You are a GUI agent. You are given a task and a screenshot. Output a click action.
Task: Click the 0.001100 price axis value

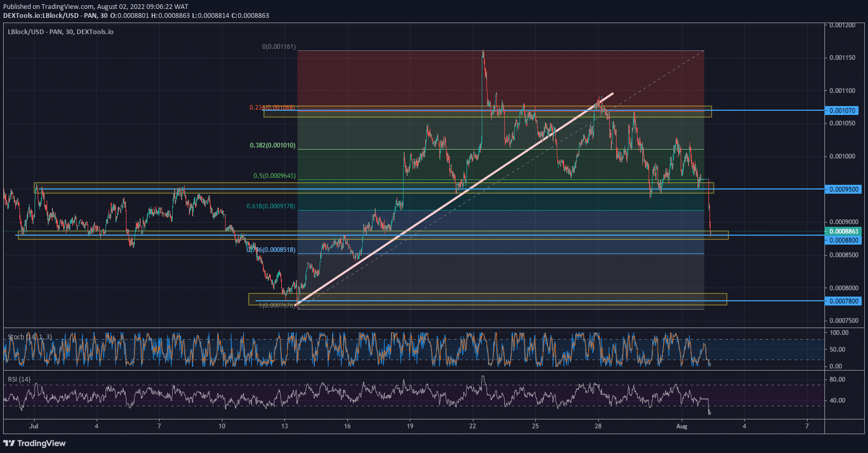pyautogui.click(x=842, y=91)
